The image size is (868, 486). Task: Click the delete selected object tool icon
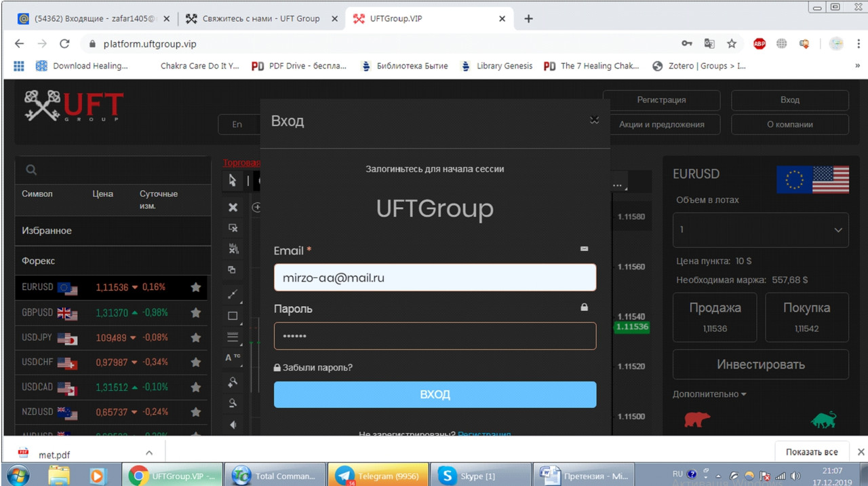click(x=233, y=228)
